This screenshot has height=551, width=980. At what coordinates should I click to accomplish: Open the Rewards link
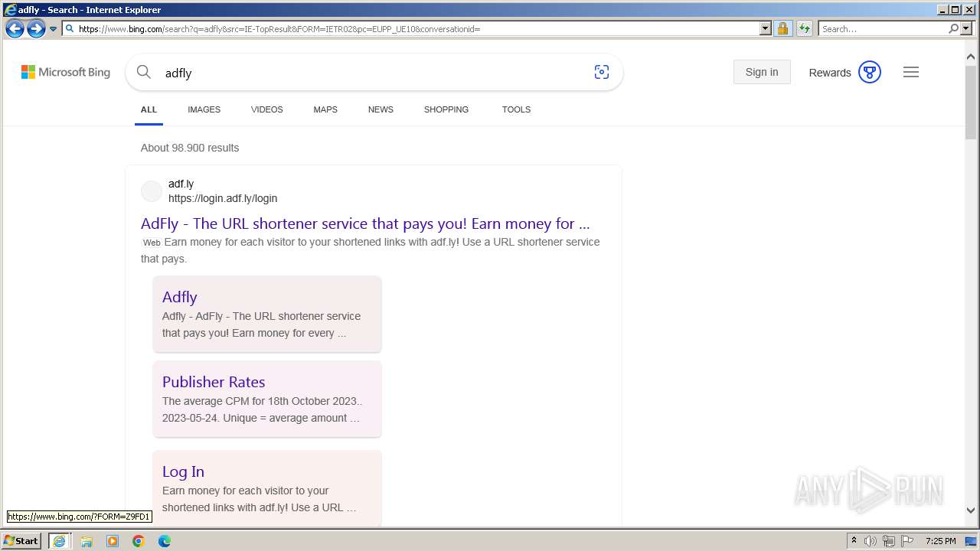830,73
